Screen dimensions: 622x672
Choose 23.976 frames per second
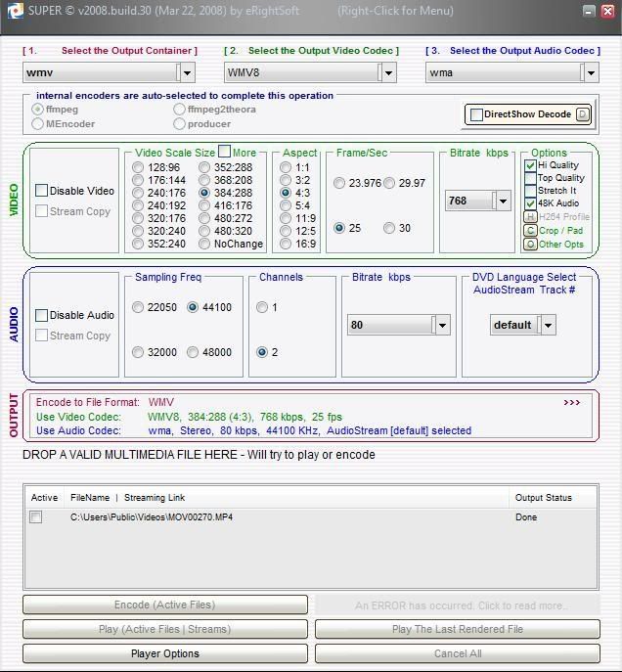click(339, 184)
